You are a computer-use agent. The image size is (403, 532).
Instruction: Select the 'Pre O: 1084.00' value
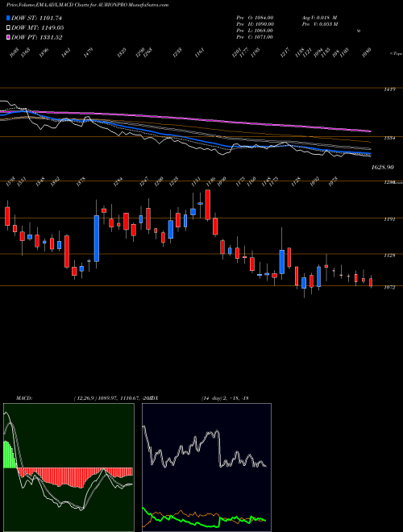click(255, 18)
